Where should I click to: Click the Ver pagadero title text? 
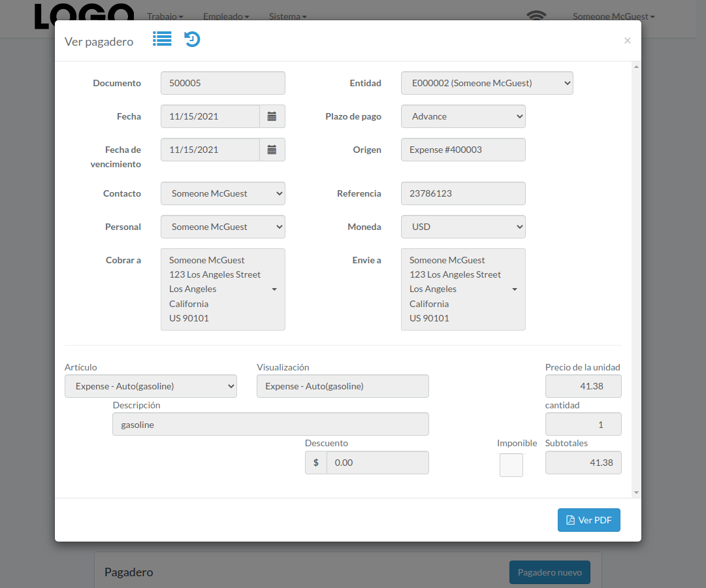coord(99,41)
